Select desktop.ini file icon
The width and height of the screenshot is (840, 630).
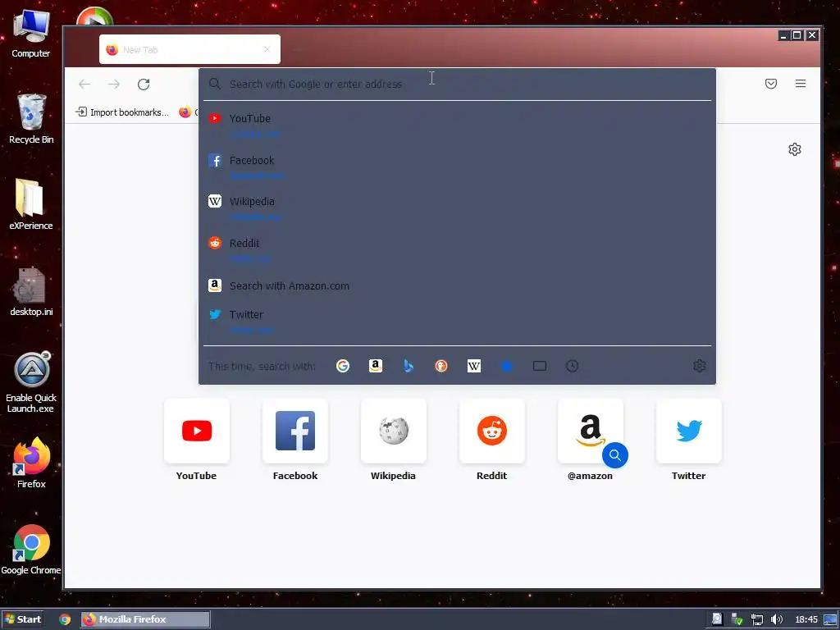[31, 291]
